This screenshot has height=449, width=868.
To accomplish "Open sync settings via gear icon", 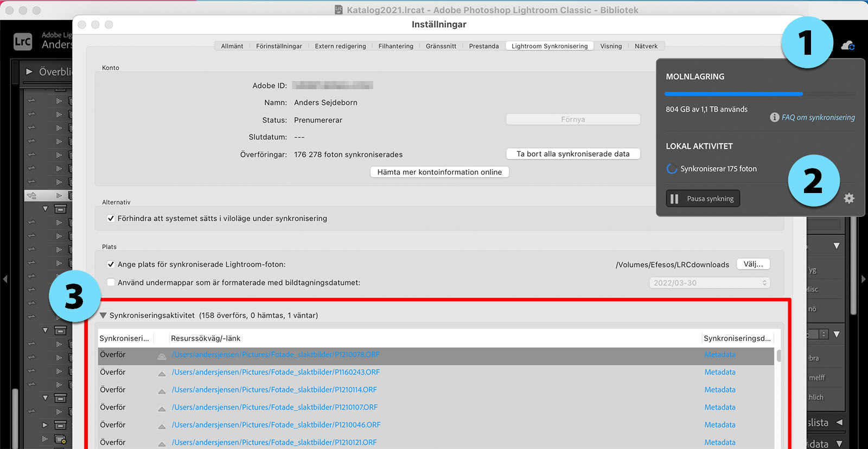I will [849, 198].
